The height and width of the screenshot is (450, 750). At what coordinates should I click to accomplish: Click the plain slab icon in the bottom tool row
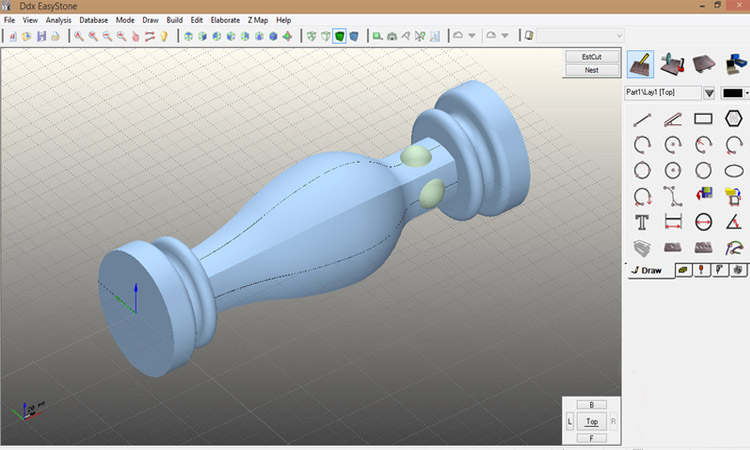673,247
